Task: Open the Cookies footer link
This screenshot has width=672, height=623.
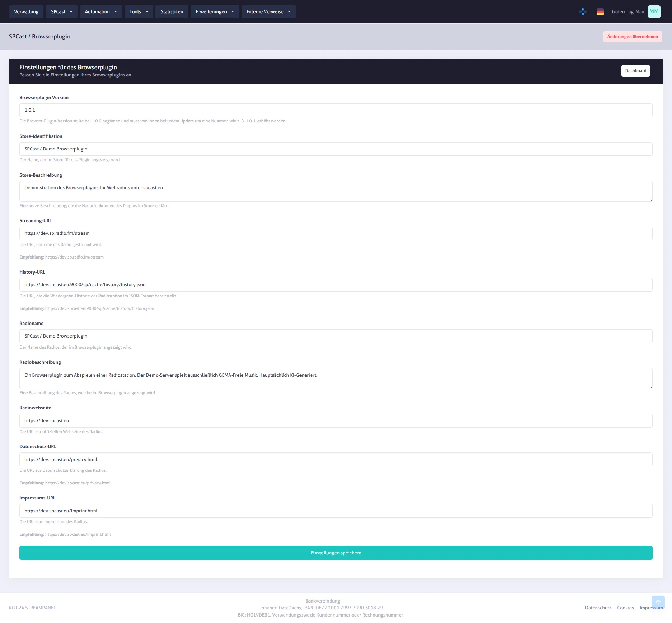Action: [625, 608]
